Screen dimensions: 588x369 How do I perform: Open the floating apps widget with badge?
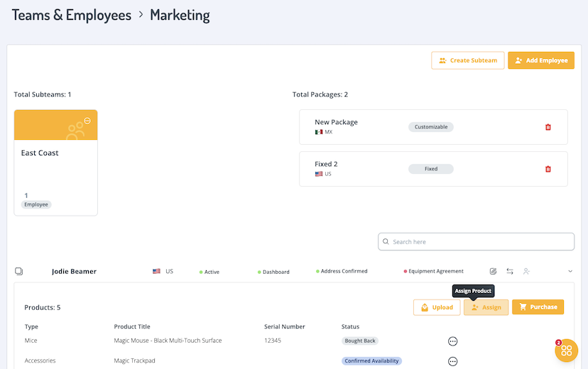[x=566, y=351]
